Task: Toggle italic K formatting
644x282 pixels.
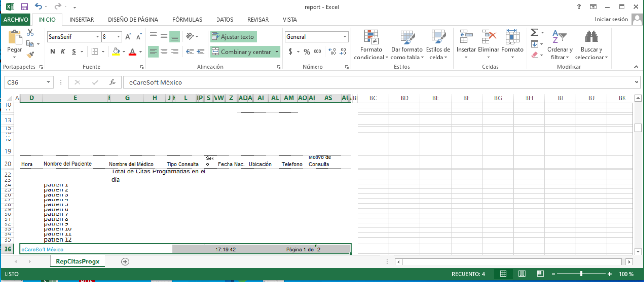Action: point(63,52)
